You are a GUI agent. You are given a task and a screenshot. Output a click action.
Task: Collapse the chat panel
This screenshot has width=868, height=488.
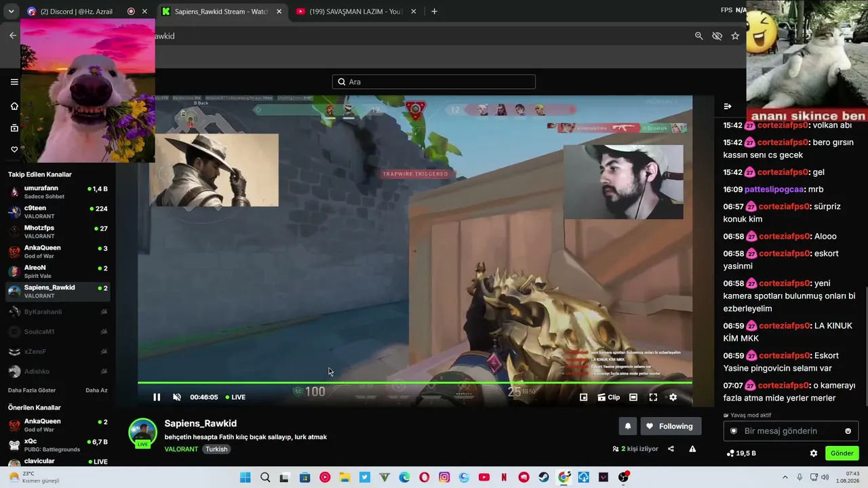728,106
